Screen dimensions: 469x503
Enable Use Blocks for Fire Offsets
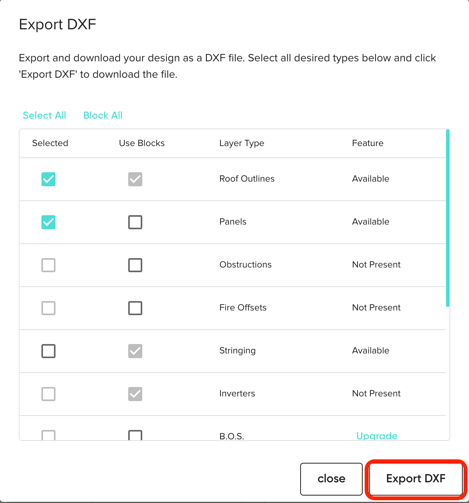135,308
